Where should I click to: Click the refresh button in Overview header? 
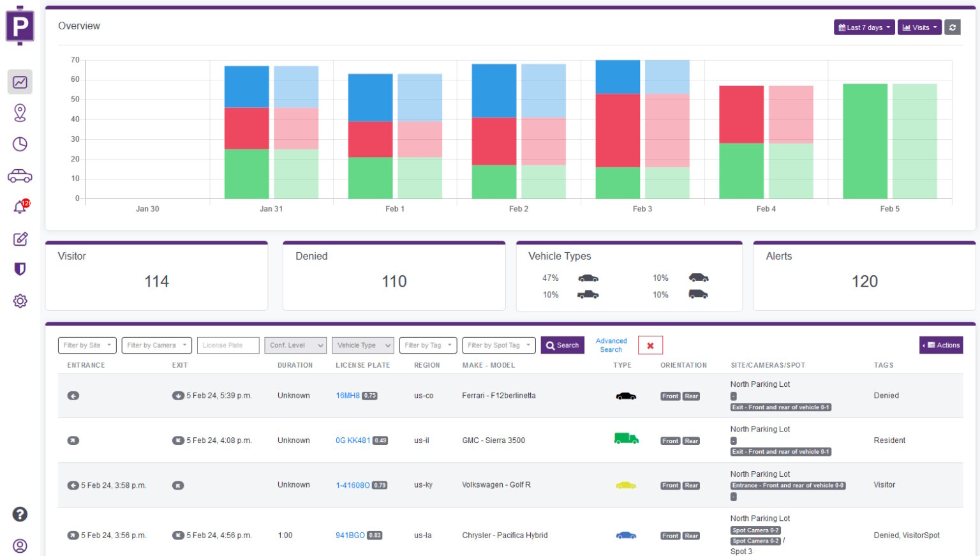[953, 27]
